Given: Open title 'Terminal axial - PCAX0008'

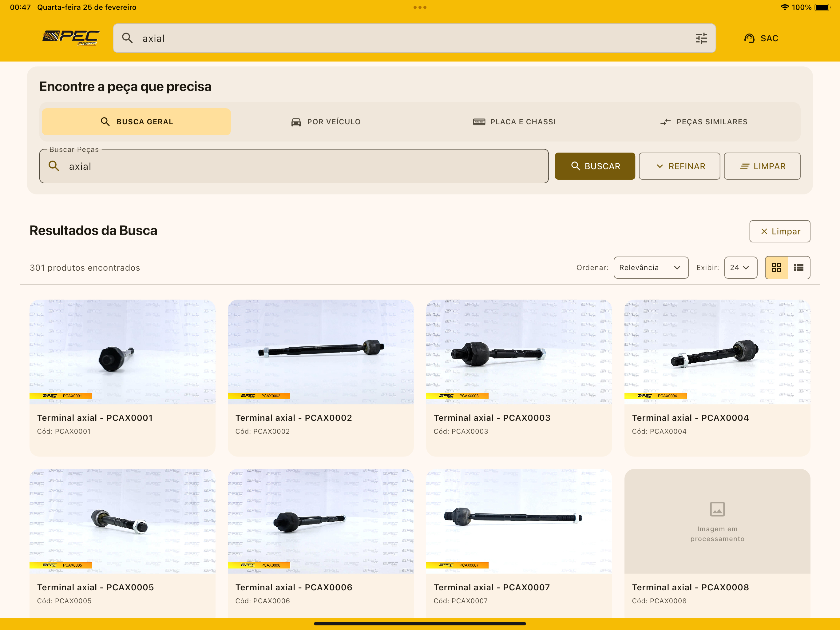Looking at the screenshot, I should pos(690,587).
